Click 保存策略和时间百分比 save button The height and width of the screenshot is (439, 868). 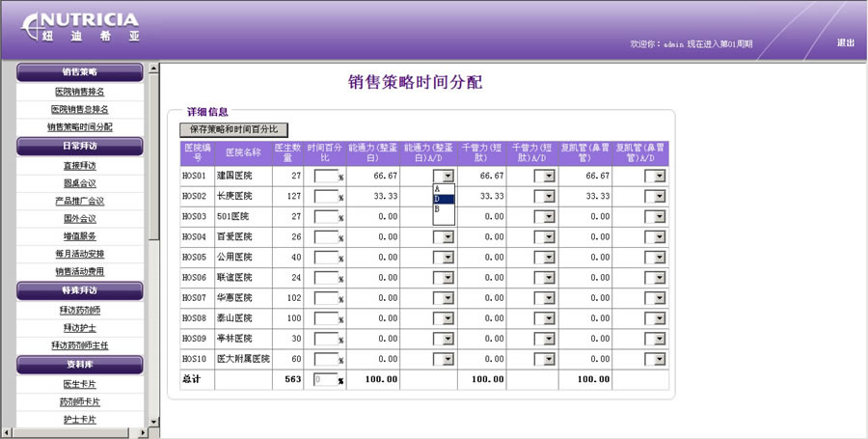click(233, 129)
